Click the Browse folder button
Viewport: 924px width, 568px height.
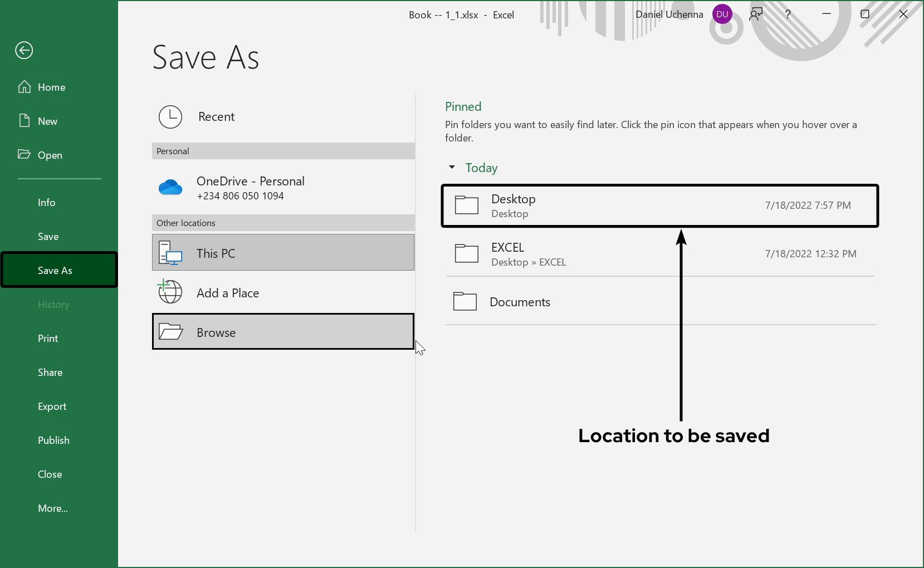coord(283,332)
